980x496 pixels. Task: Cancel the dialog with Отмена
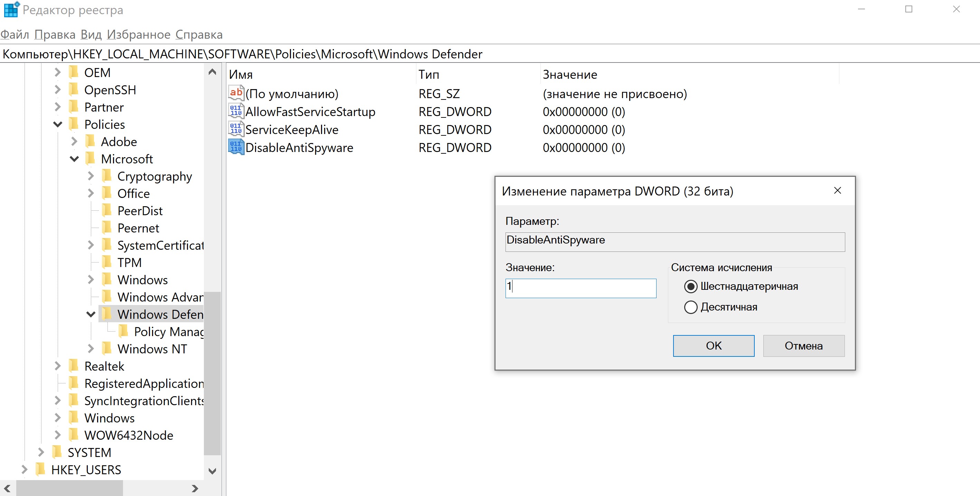(x=804, y=346)
